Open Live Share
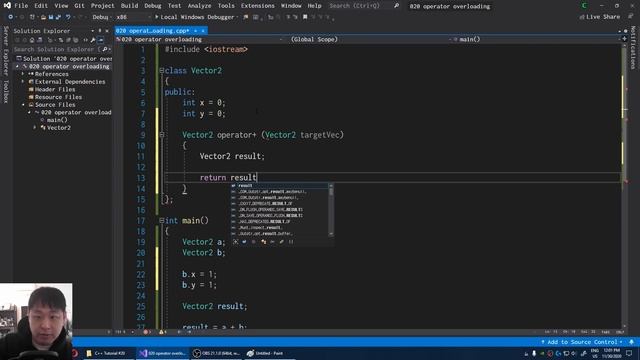The height and width of the screenshot is (360, 640). (599, 17)
